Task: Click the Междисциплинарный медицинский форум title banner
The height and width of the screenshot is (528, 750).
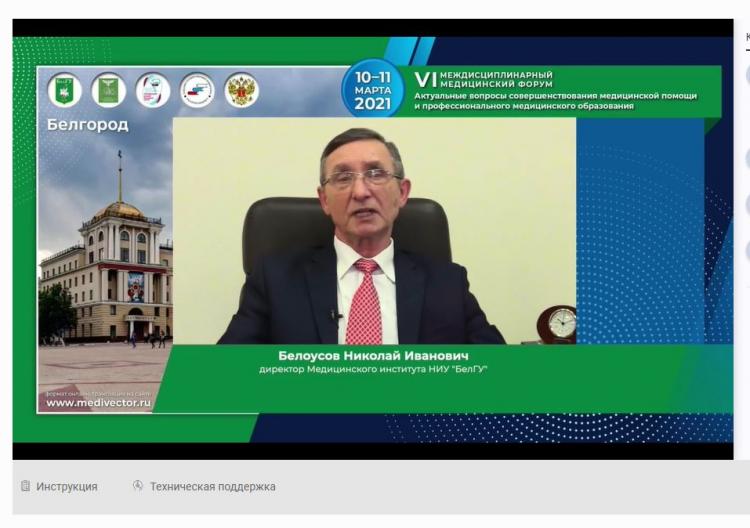Action: [x=555, y=90]
